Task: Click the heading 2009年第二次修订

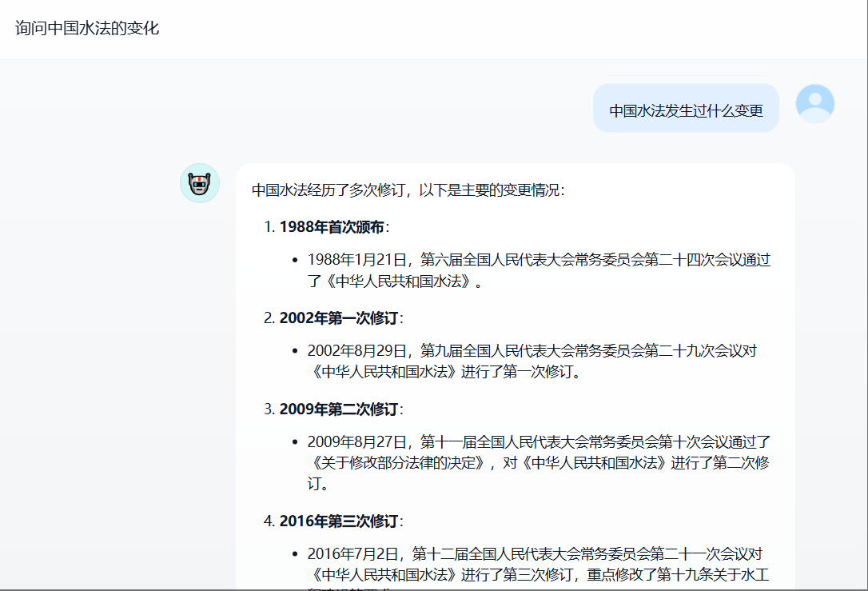Action: tap(338, 409)
